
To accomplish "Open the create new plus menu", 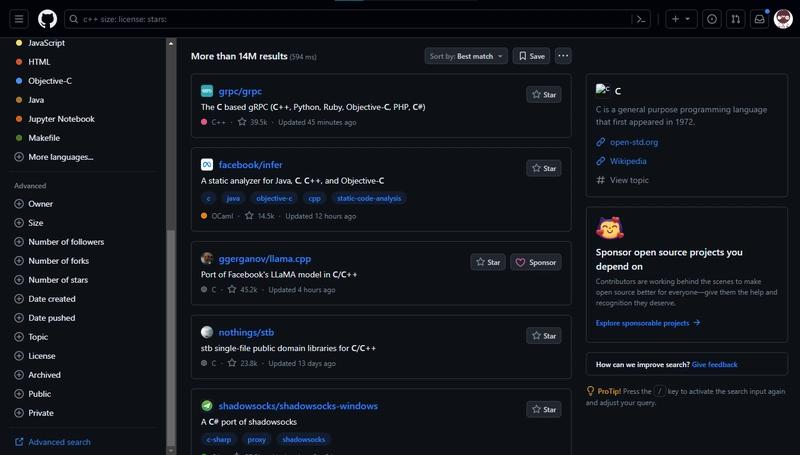I will [x=681, y=19].
